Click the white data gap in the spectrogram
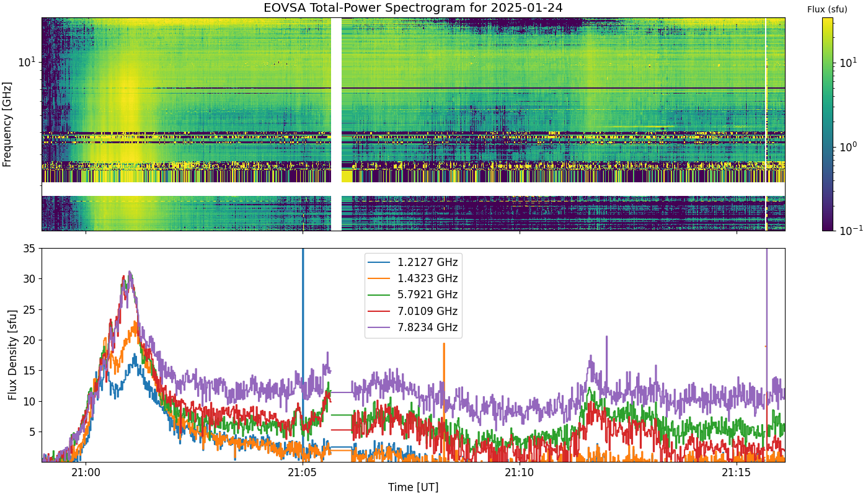The image size is (868, 496). [336, 124]
